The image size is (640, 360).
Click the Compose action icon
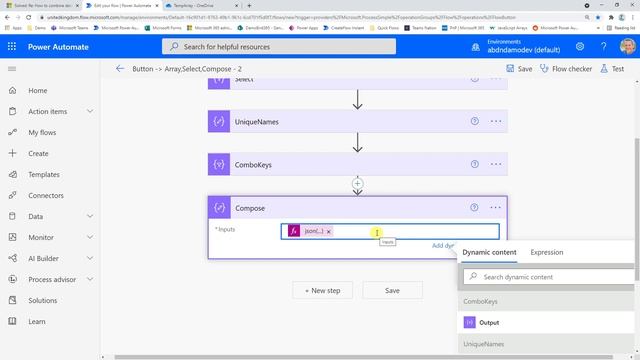click(x=219, y=207)
